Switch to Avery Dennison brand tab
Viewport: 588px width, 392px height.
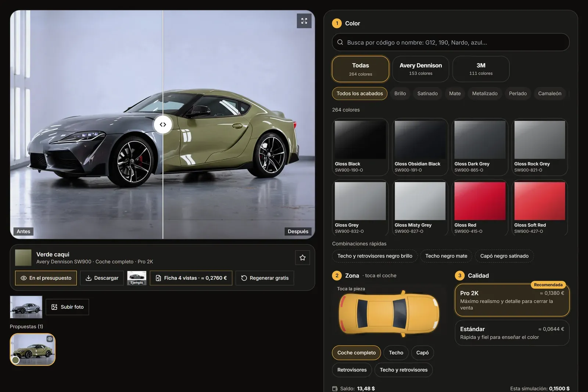(x=421, y=69)
